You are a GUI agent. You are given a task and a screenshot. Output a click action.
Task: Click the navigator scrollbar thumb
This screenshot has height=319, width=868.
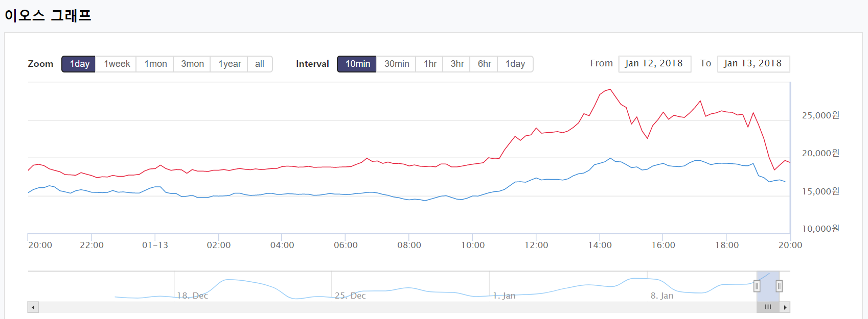[x=768, y=307]
